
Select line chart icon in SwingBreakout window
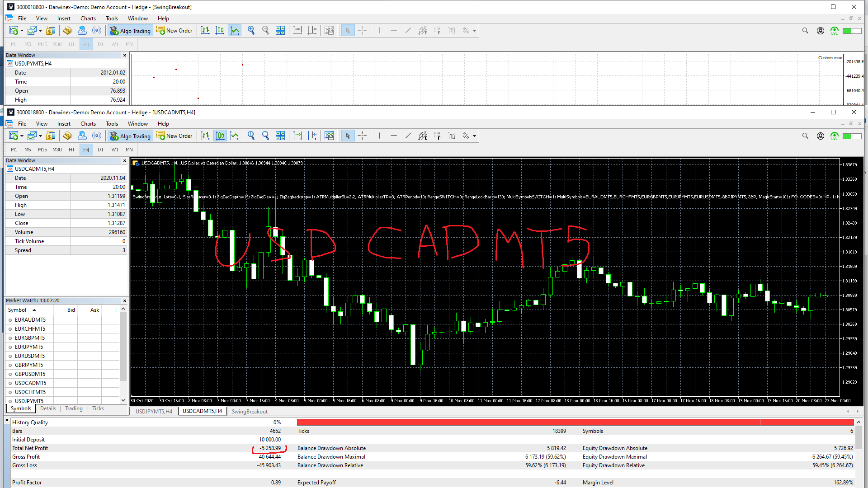click(x=235, y=31)
